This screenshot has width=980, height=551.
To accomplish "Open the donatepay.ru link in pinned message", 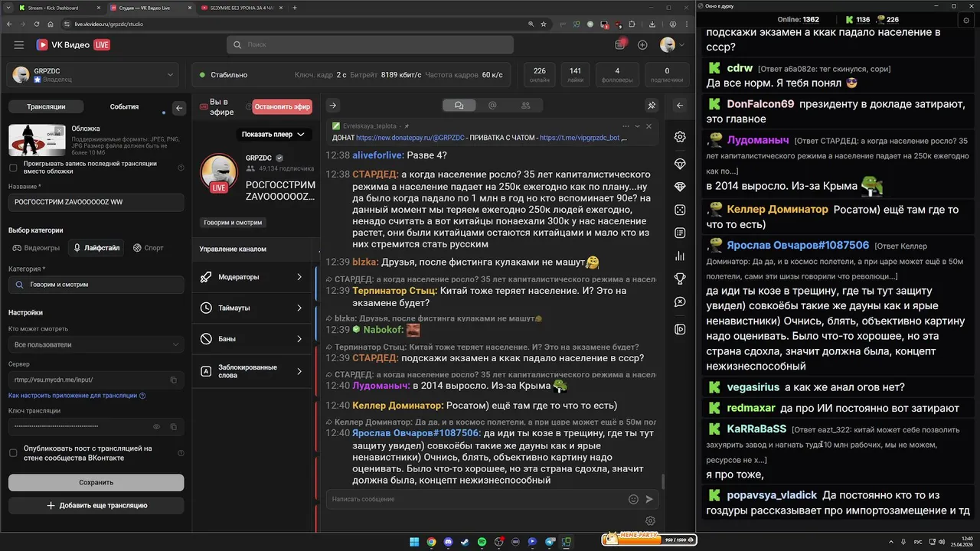I will click(x=410, y=138).
